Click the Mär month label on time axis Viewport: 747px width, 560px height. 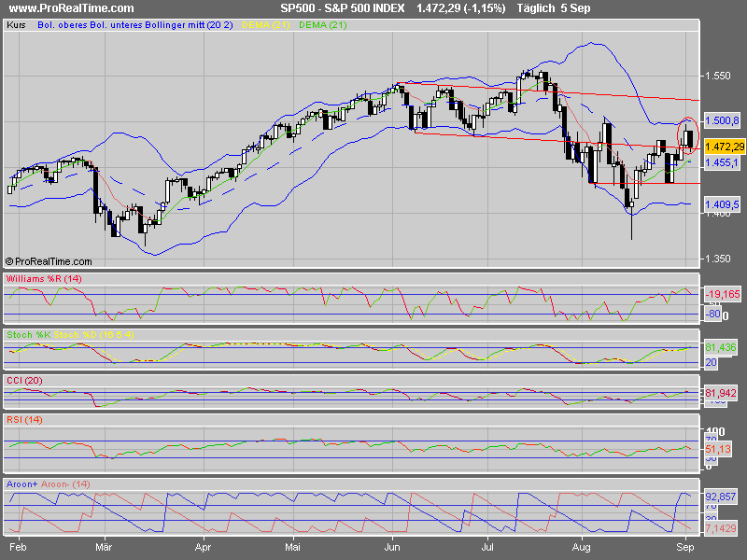pyautogui.click(x=104, y=547)
